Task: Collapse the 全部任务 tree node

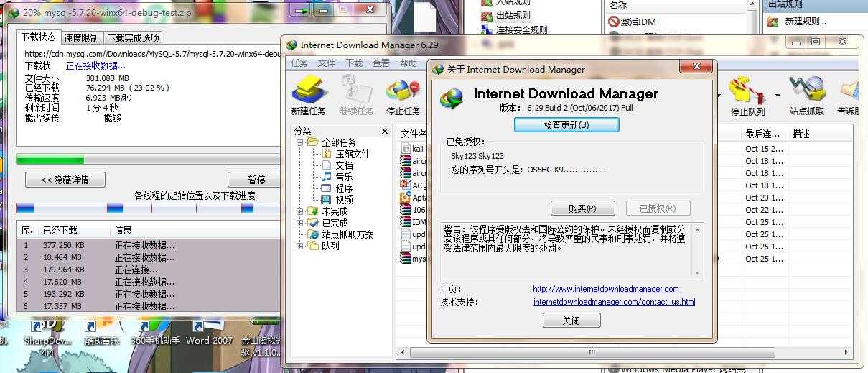Action: [x=299, y=142]
